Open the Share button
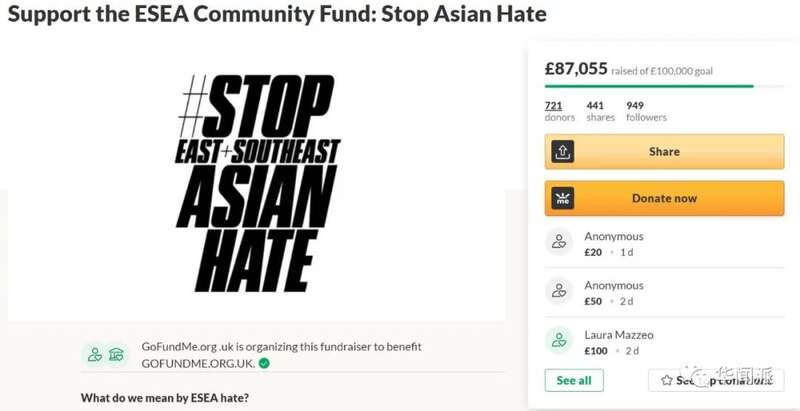The width and height of the screenshot is (800, 411). pyautogui.click(x=664, y=151)
